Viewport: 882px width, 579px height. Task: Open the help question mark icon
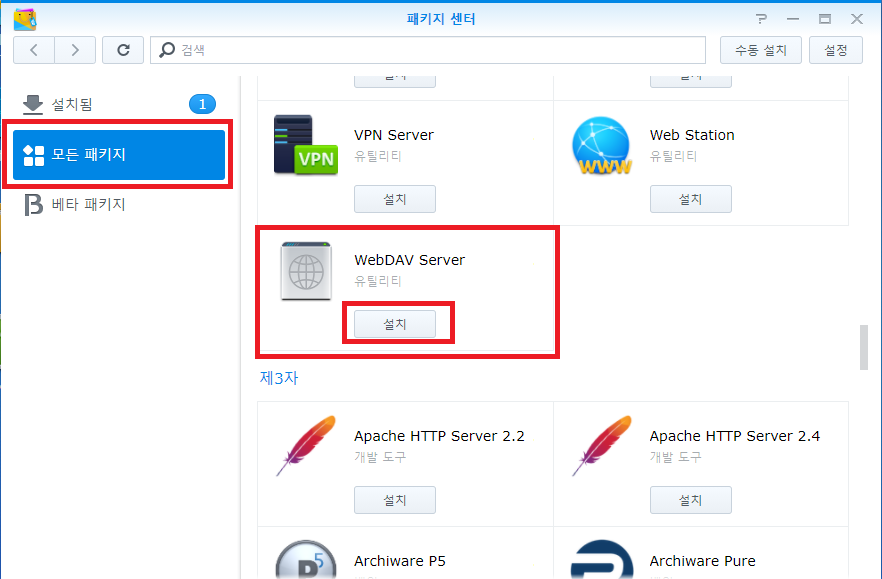click(761, 19)
